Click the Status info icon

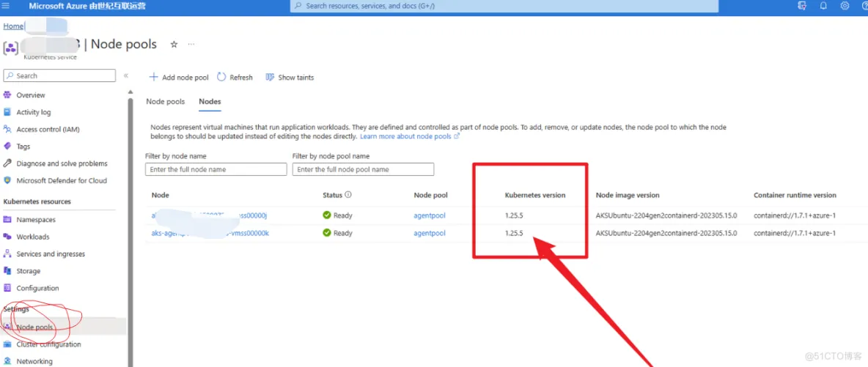click(348, 195)
